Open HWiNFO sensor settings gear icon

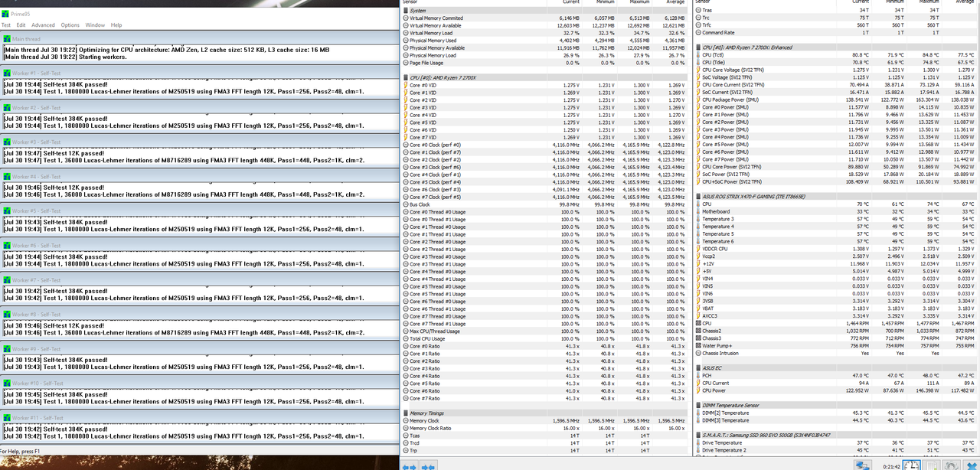[952, 464]
